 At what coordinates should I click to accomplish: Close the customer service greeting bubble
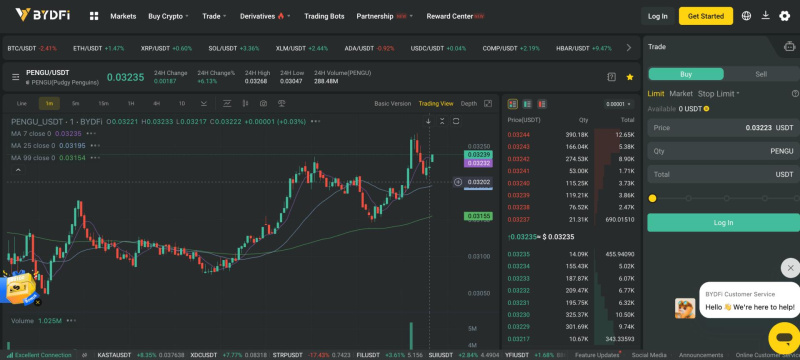(x=790, y=268)
